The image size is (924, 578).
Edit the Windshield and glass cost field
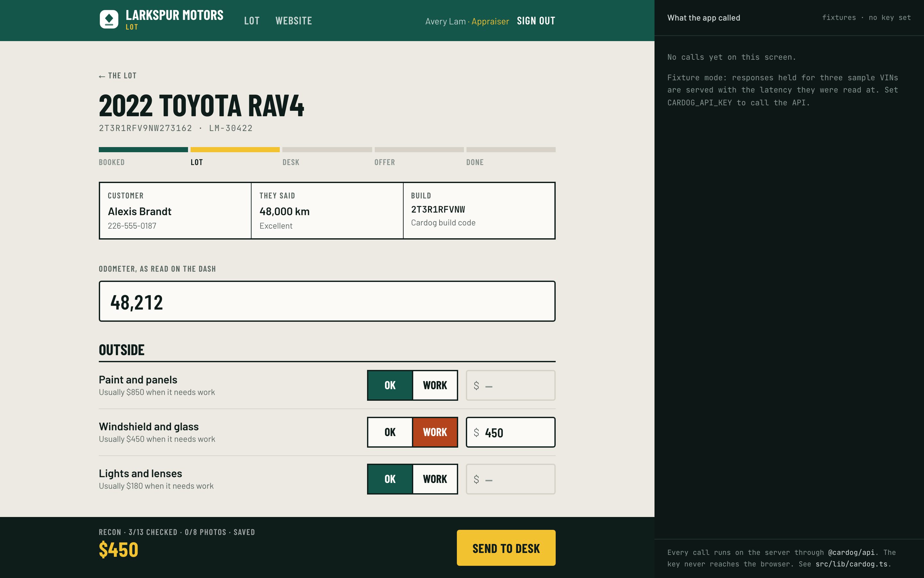point(510,432)
